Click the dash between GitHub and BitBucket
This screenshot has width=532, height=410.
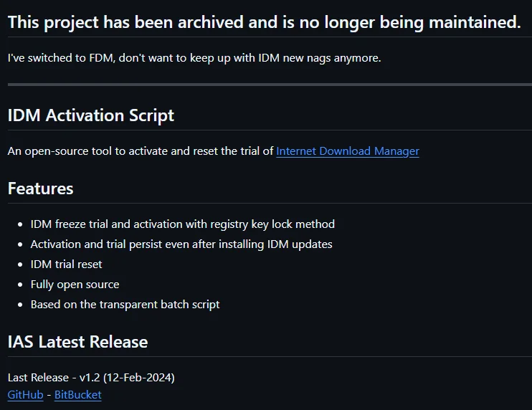pyautogui.click(x=49, y=395)
